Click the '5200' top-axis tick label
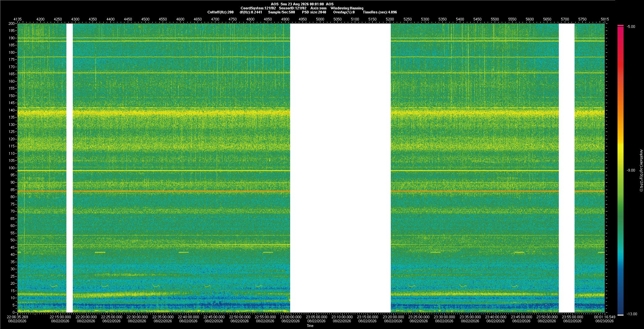This screenshot has height=329, width=644. [x=390, y=19]
